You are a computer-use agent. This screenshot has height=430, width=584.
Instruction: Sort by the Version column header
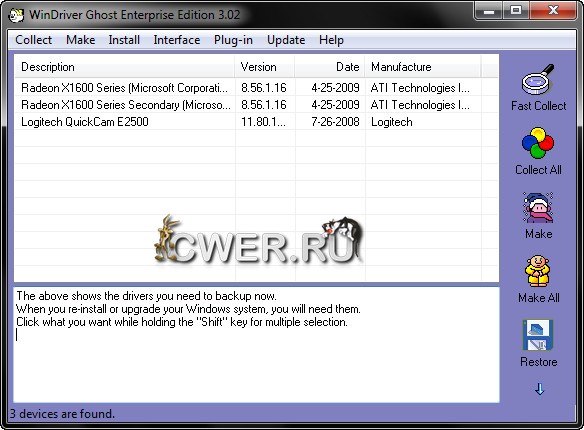coord(265,67)
